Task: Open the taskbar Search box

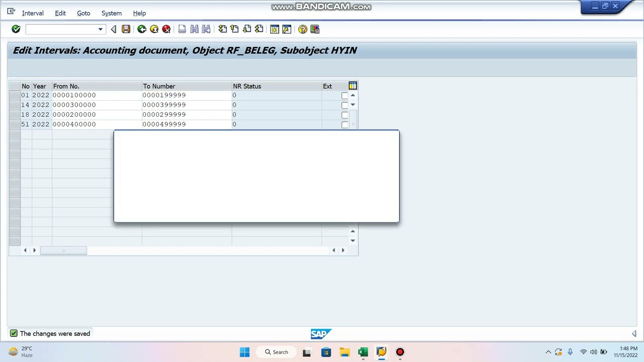Action: 277,352
